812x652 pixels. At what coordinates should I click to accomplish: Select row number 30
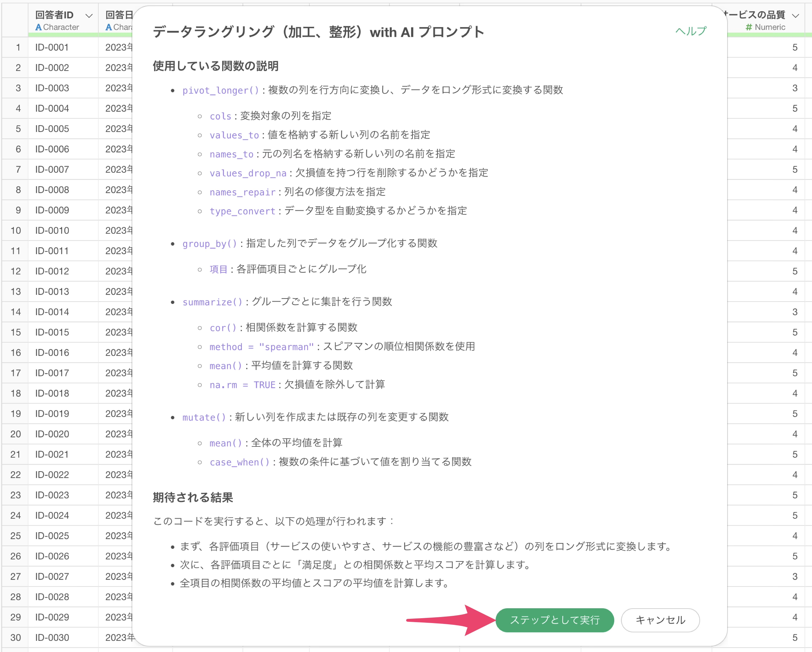[x=15, y=637]
